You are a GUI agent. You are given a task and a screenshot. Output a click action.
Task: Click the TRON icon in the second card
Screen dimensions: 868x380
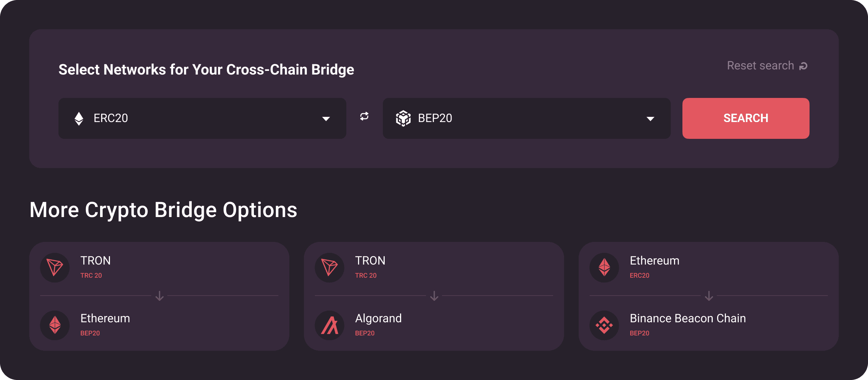click(330, 267)
